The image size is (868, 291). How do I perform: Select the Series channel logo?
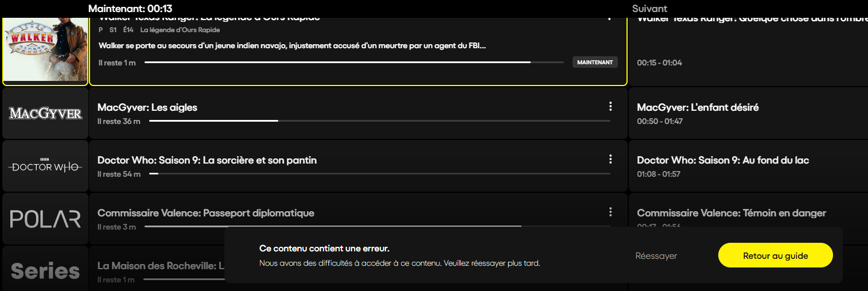pos(45,269)
